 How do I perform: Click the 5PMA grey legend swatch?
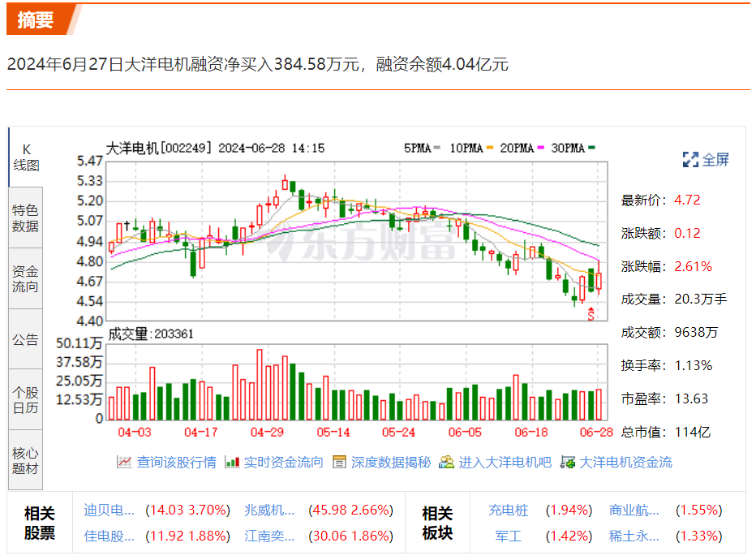click(437, 148)
